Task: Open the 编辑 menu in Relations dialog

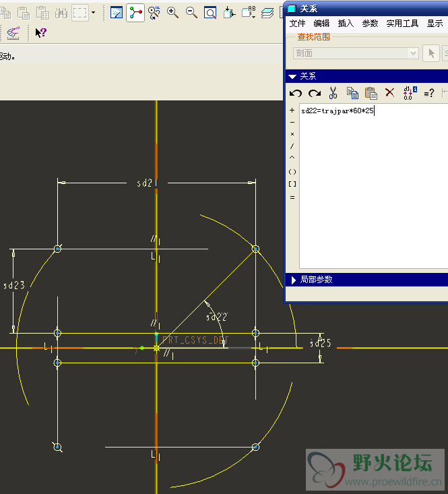Action: point(321,24)
